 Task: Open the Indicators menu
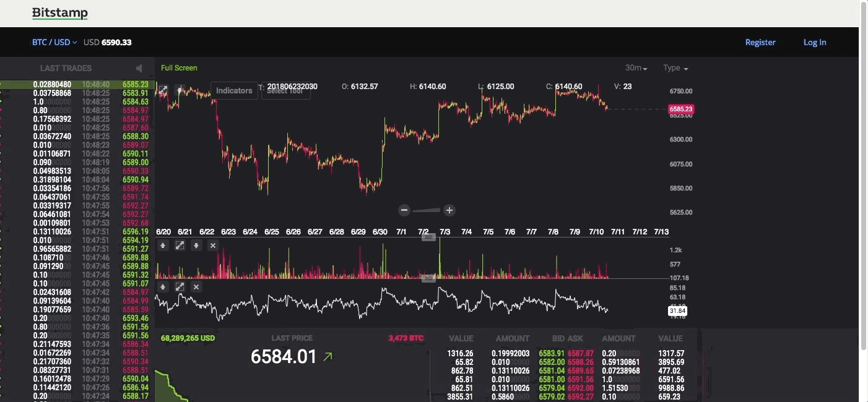point(234,90)
